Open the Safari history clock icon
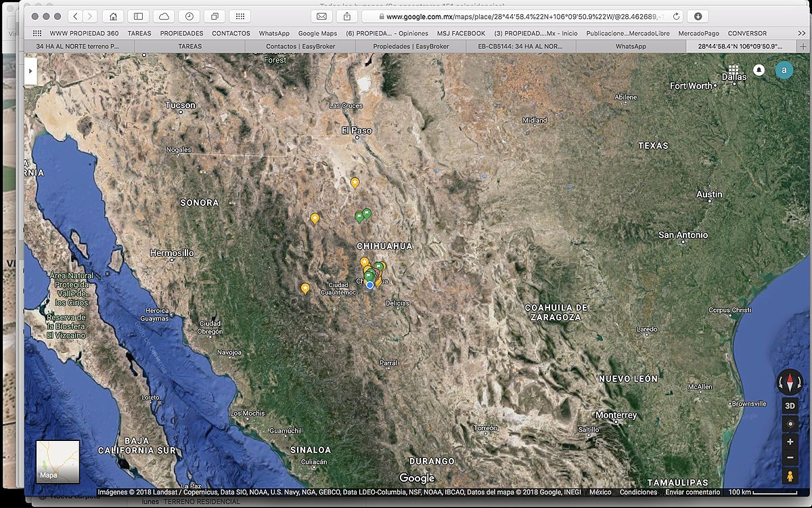 189,16
